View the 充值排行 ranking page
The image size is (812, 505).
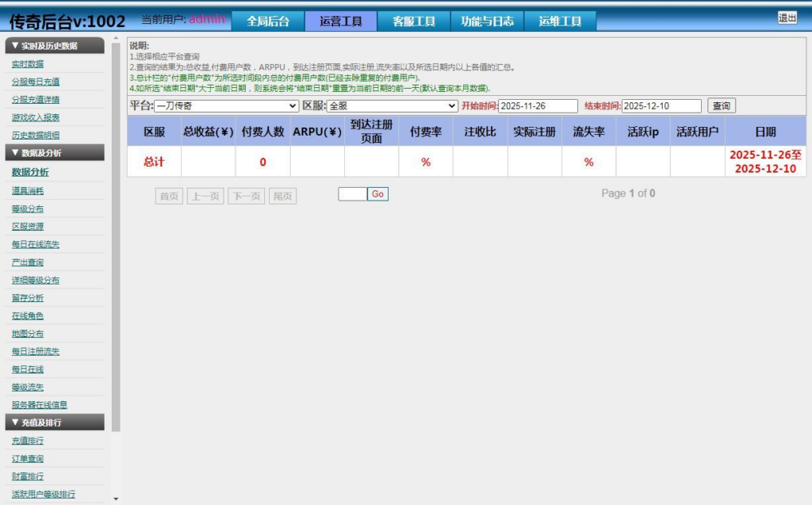(29, 441)
